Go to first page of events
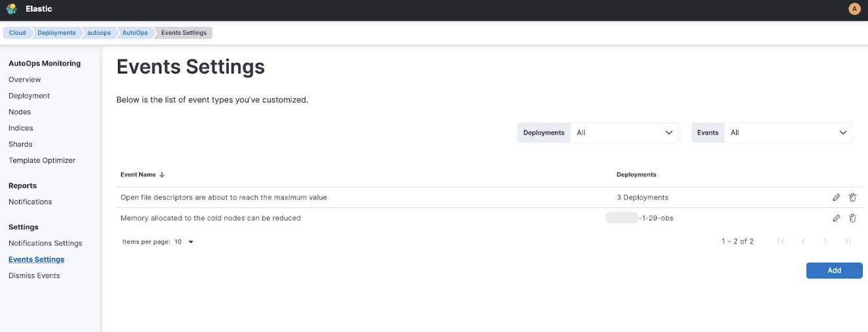 pos(781,241)
